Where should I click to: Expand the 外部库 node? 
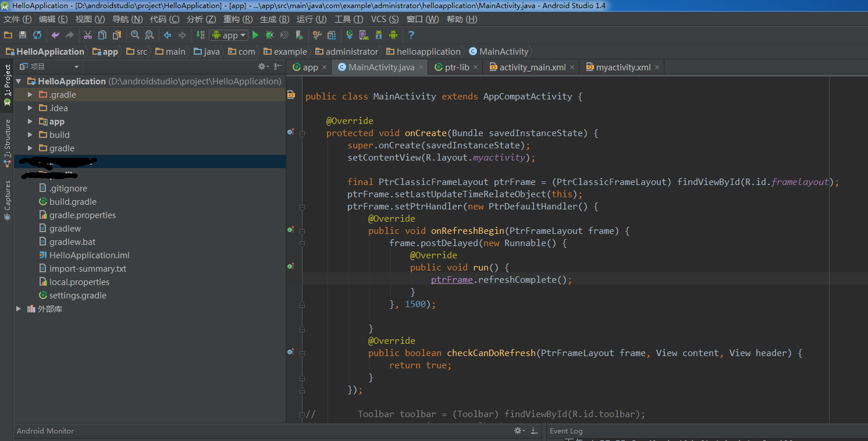19,309
